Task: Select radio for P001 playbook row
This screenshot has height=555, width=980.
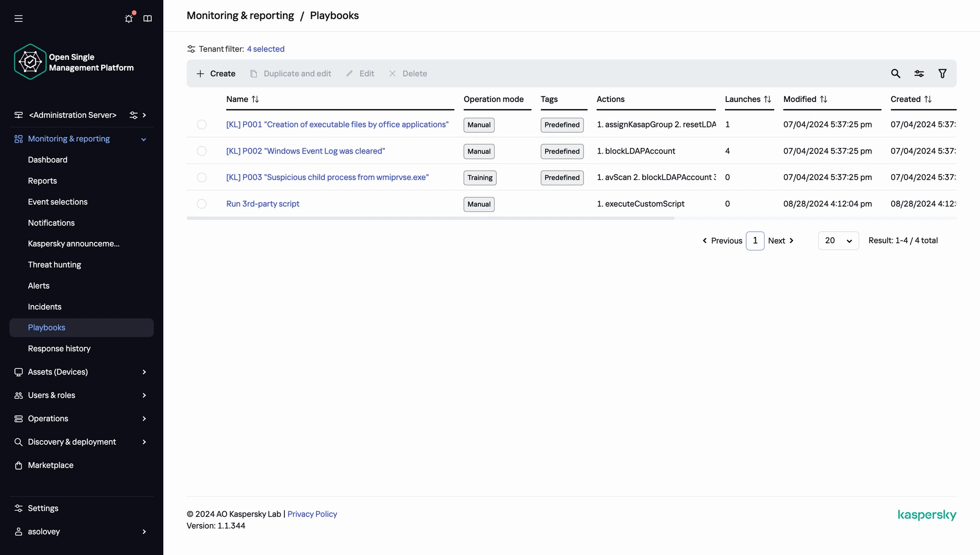Action: pos(202,124)
